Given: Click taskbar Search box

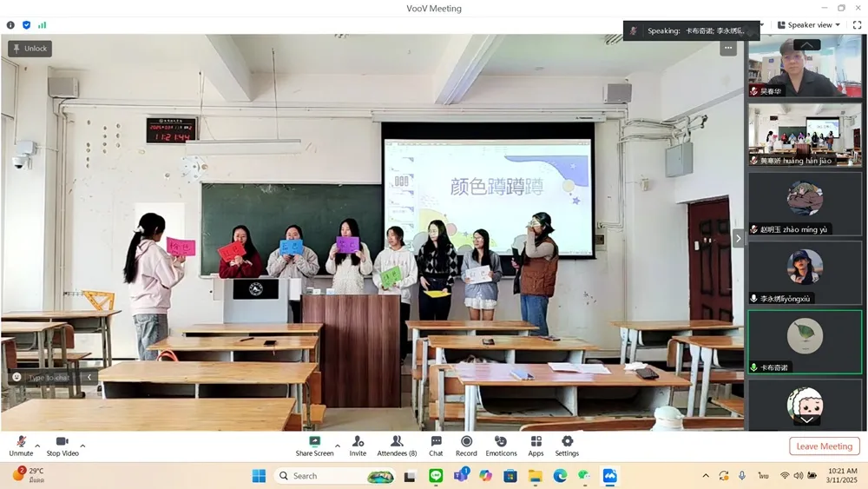Looking at the screenshot, I should (335, 476).
